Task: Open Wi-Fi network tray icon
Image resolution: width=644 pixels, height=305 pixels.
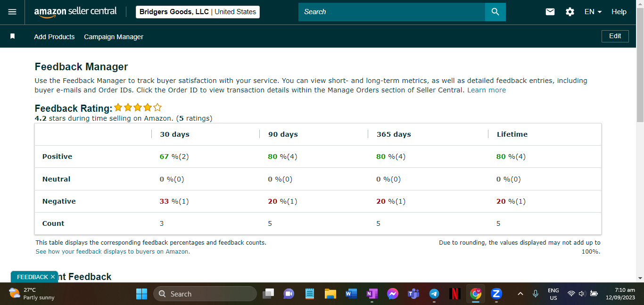Action: tap(571, 294)
